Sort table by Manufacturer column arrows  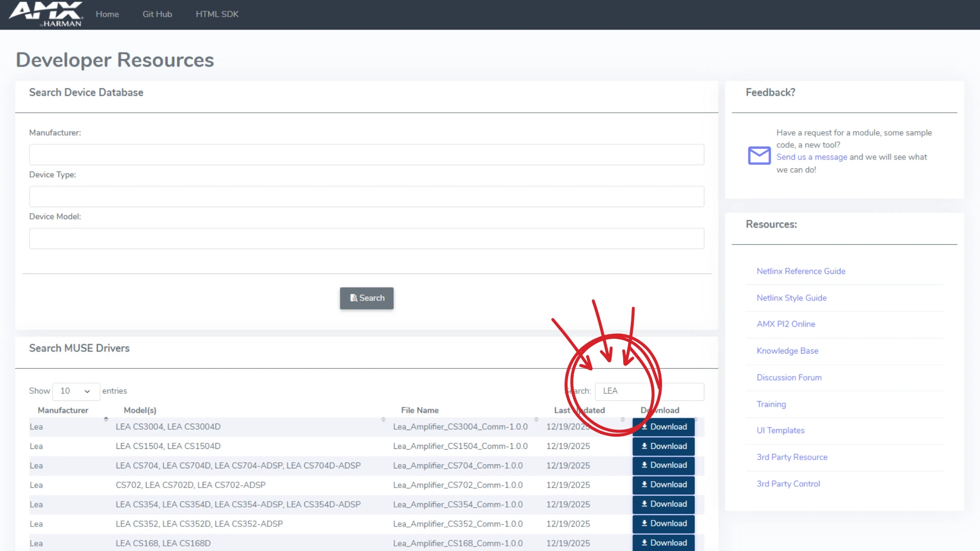(106, 419)
